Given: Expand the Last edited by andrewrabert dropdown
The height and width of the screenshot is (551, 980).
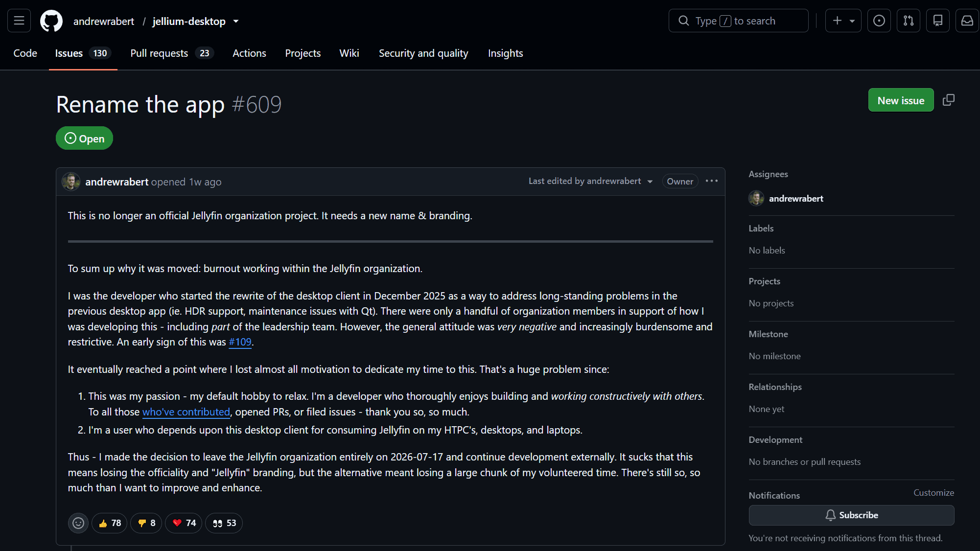Looking at the screenshot, I should 591,181.
